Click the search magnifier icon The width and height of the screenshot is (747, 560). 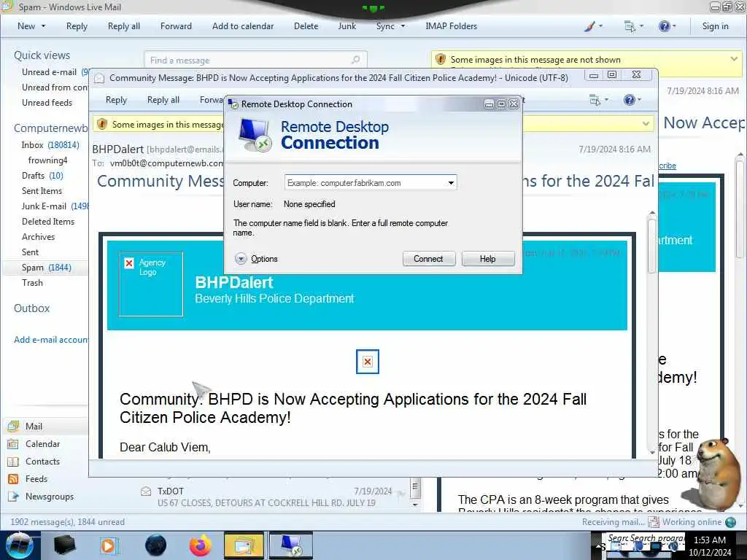pos(355,60)
